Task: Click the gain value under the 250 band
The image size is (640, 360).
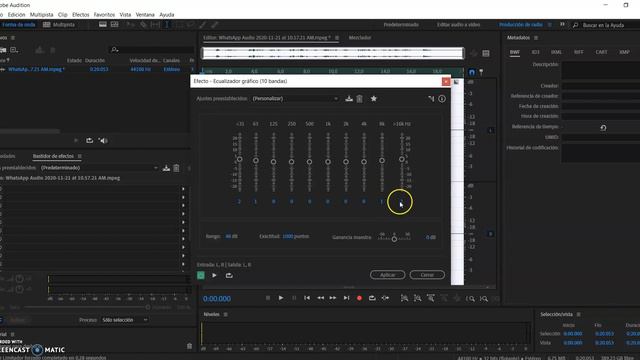Action: point(291,202)
